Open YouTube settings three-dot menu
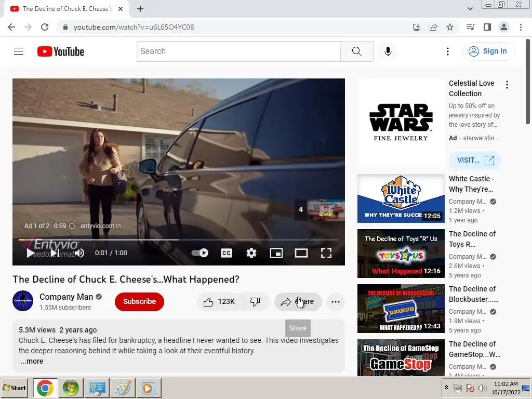The width and height of the screenshot is (532, 399). pos(448,51)
